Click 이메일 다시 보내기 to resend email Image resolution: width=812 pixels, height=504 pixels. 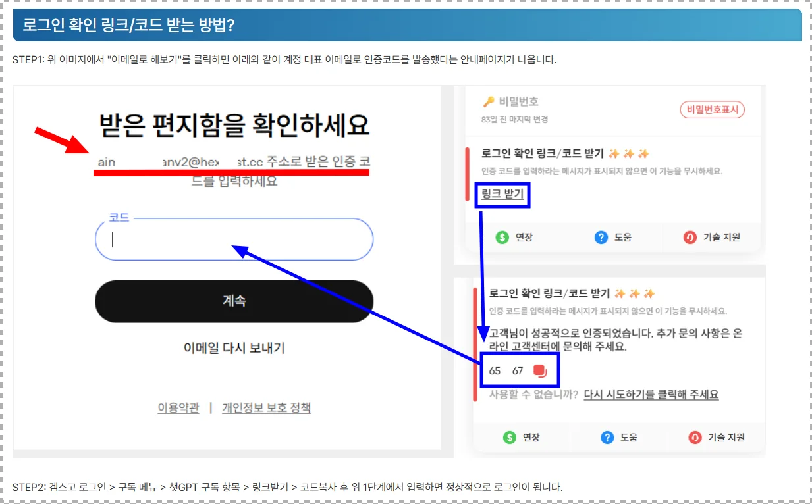click(234, 349)
